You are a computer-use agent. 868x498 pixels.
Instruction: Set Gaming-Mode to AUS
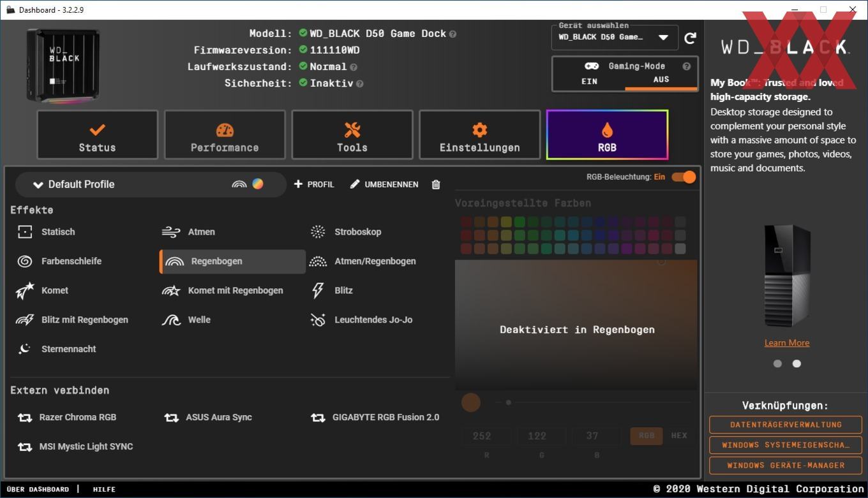coord(661,80)
